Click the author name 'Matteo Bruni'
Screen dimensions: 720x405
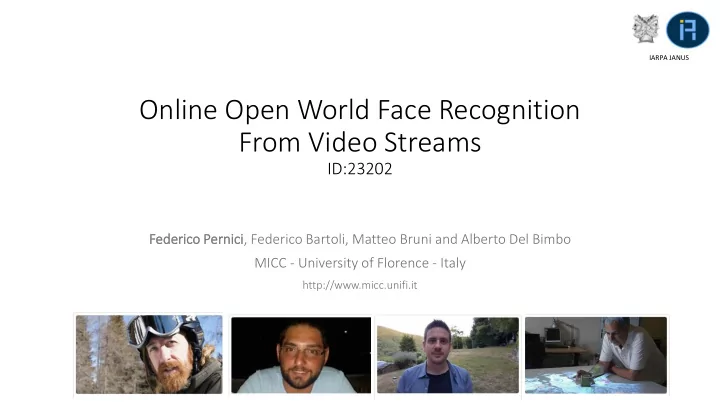point(392,239)
